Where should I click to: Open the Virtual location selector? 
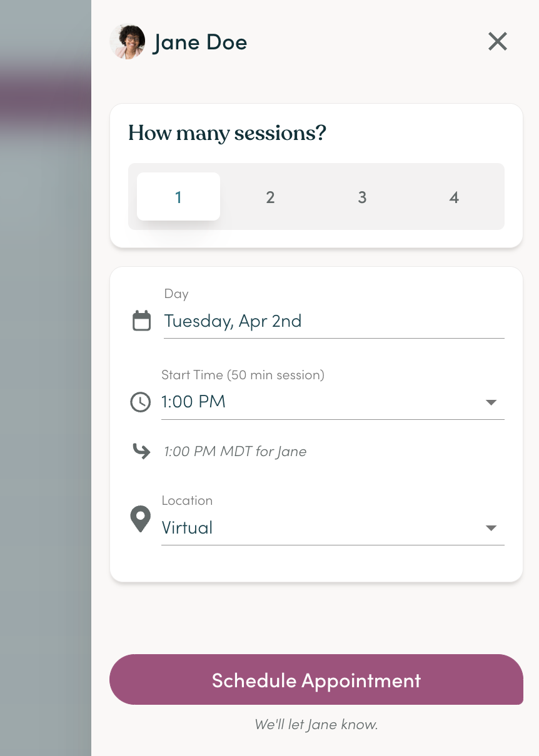point(333,528)
